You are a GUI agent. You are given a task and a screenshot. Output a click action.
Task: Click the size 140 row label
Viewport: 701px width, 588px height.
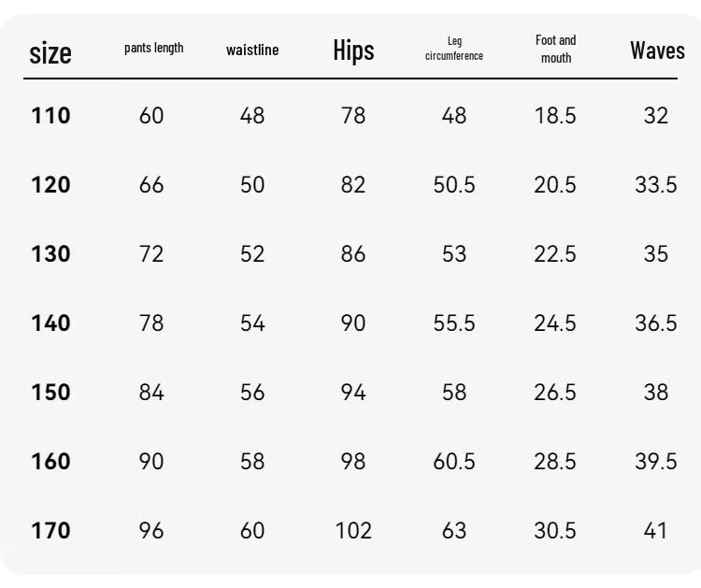(50, 323)
